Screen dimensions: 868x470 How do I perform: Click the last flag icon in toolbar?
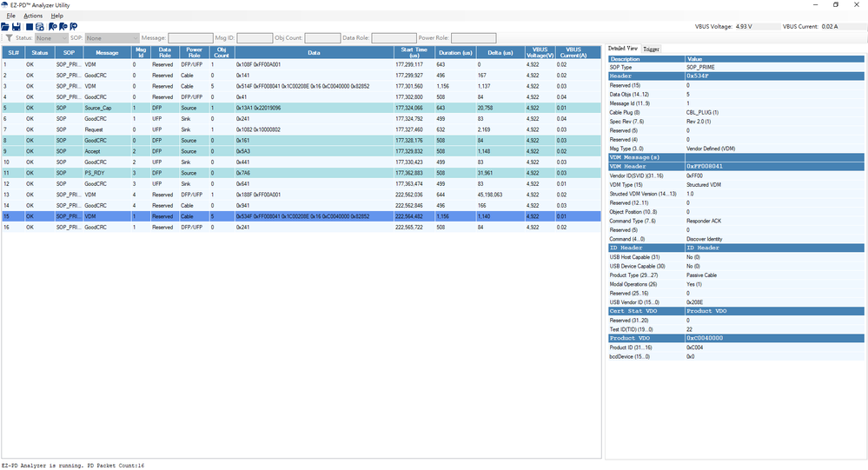tap(74, 27)
